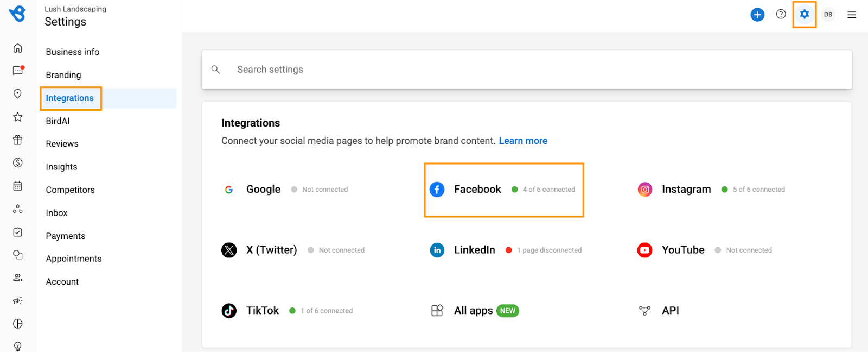Image resolution: width=868 pixels, height=352 pixels.
Task: Click the Birdeye logo
Action: (17, 14)
